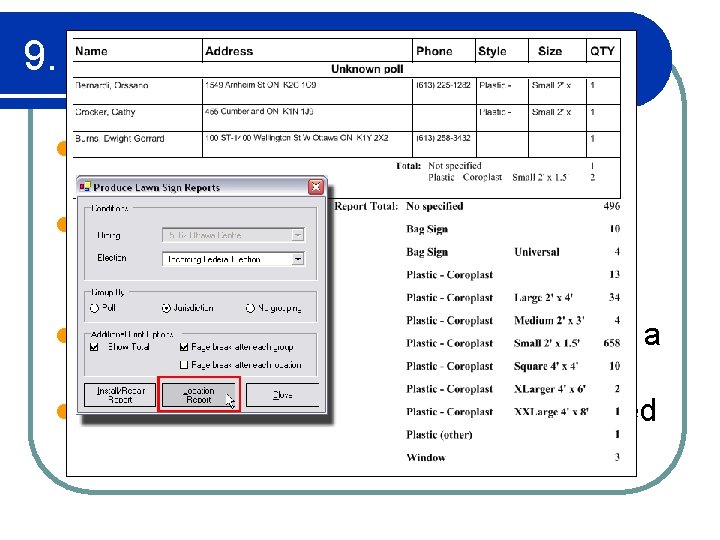Click the Large 2' x 4' size entry
This screenshot has height=540, width=720.
(544, 298)
